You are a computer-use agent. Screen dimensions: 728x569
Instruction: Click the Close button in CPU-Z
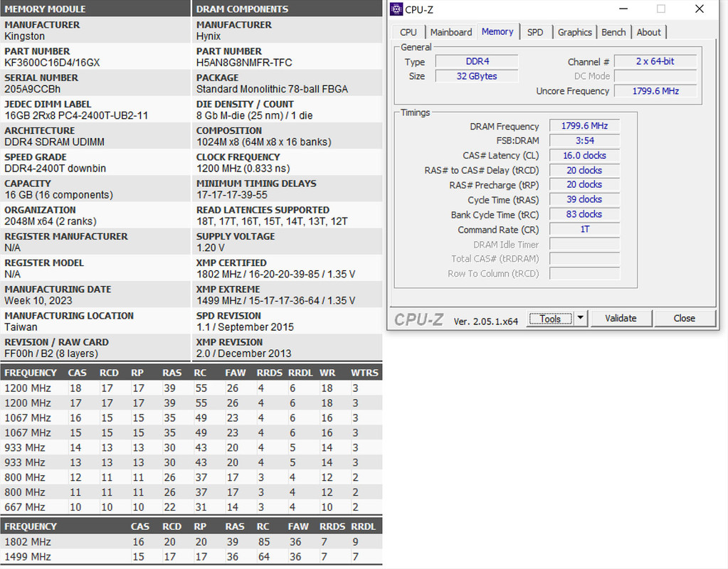click(685, 319)
